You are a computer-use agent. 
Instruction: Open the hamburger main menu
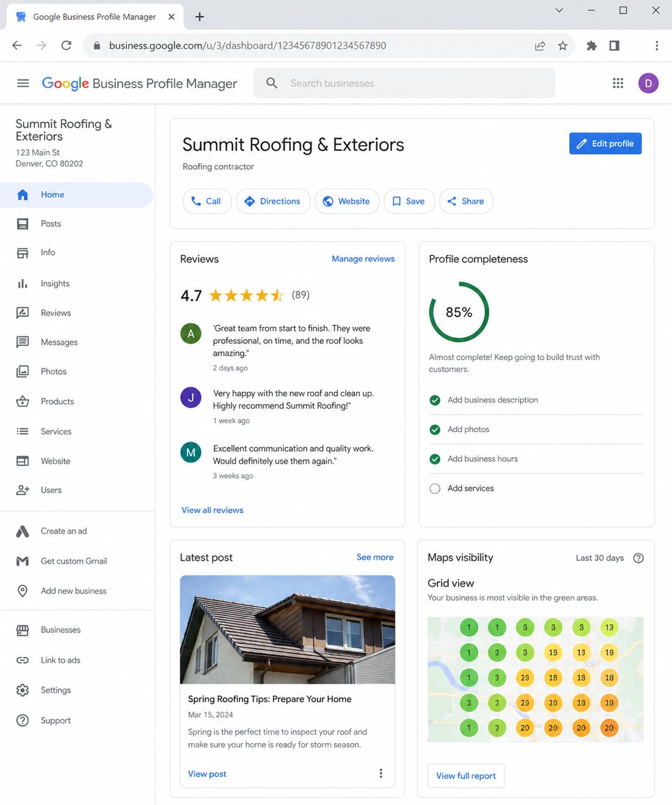click(x=23, y=83)
